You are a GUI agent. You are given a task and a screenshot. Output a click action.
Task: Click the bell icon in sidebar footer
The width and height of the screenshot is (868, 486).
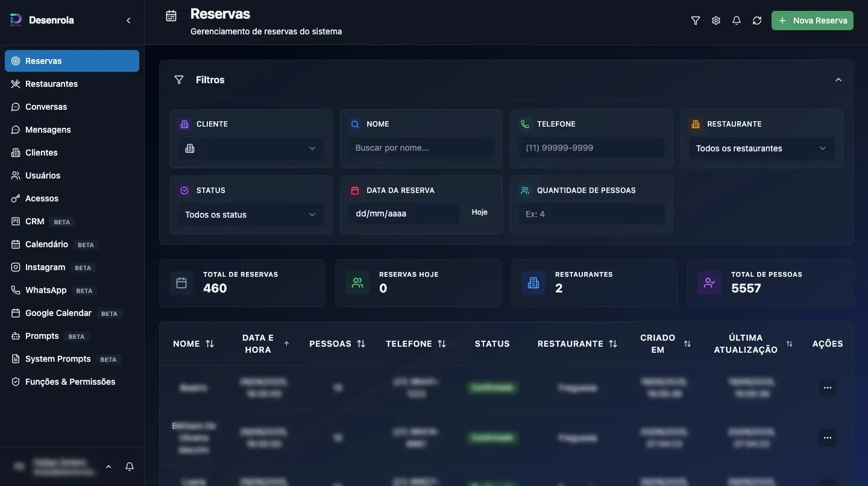pyautogui.click(x=129, y=467)
